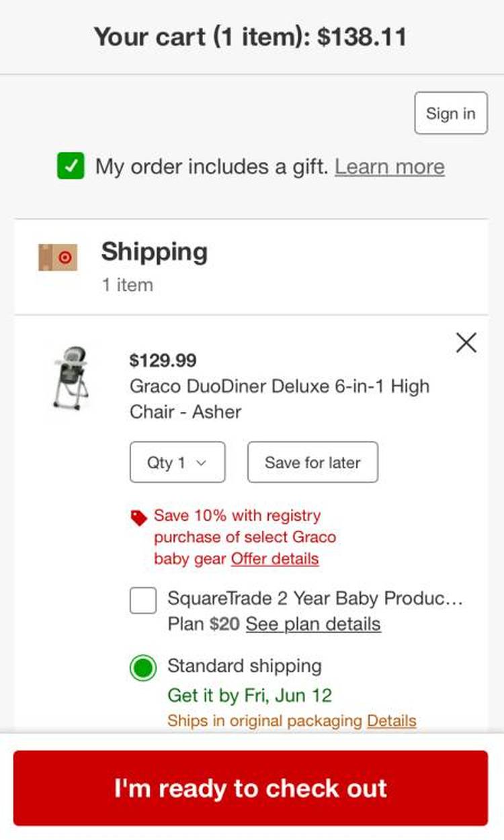Click the 'Get it by Fri, Jun 12' text
The height and width of the screenshot is (840, 504).
[249, 695]
